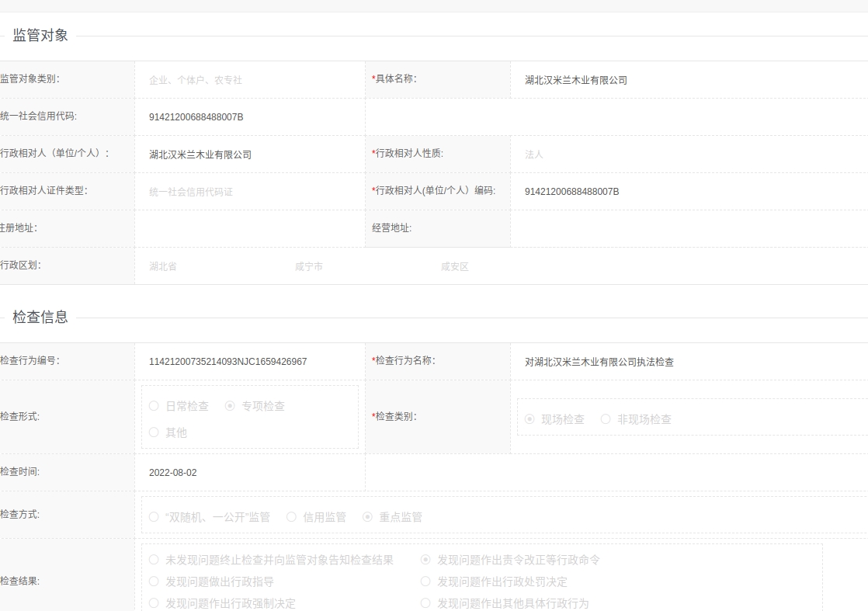Choose the 现场检查 radio option
Image resolution: width=868 pixels, height=611 pixels.
tap(529, 419)
